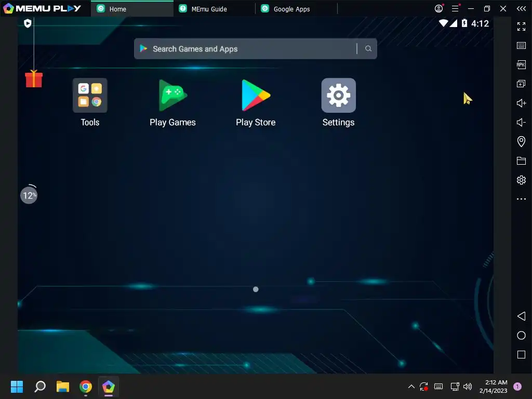Switch to the Google Apps tab

click(296, 9)
